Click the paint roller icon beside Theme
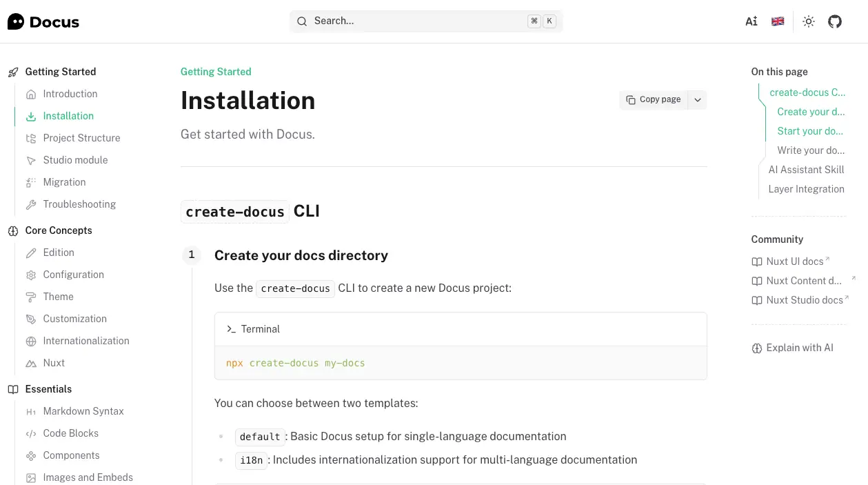This screenshot has width=868, height=485. pos(31,297)
